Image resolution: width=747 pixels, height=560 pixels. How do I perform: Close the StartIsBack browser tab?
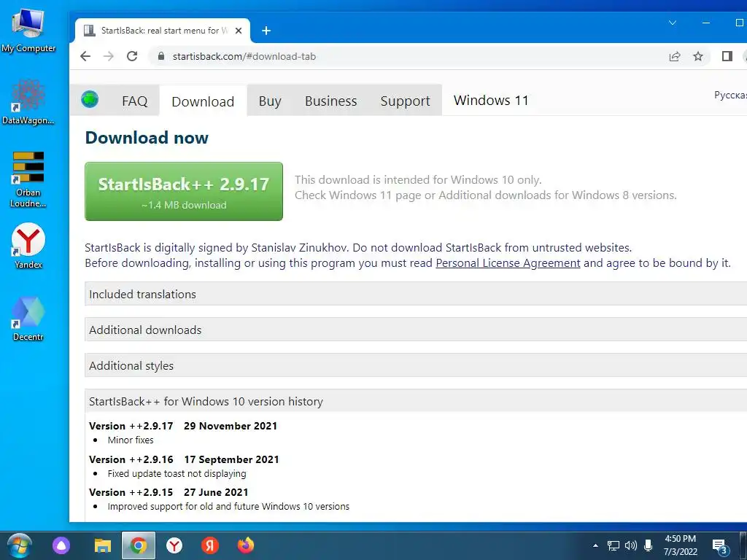coord(239,31)
